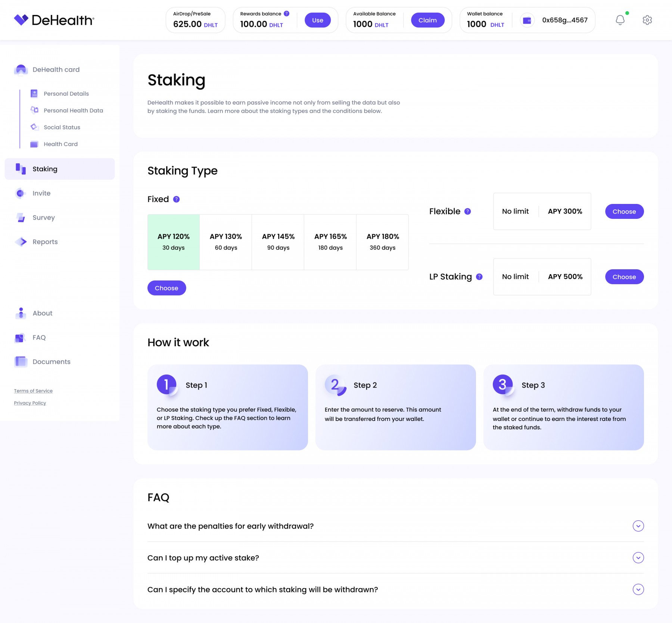Choose the LP Staking option

coord(624,277)
